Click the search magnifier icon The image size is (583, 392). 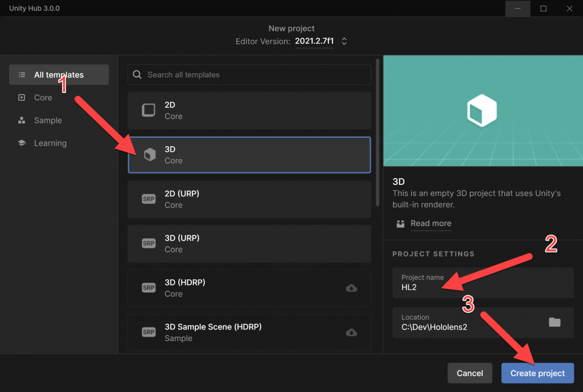137,75
